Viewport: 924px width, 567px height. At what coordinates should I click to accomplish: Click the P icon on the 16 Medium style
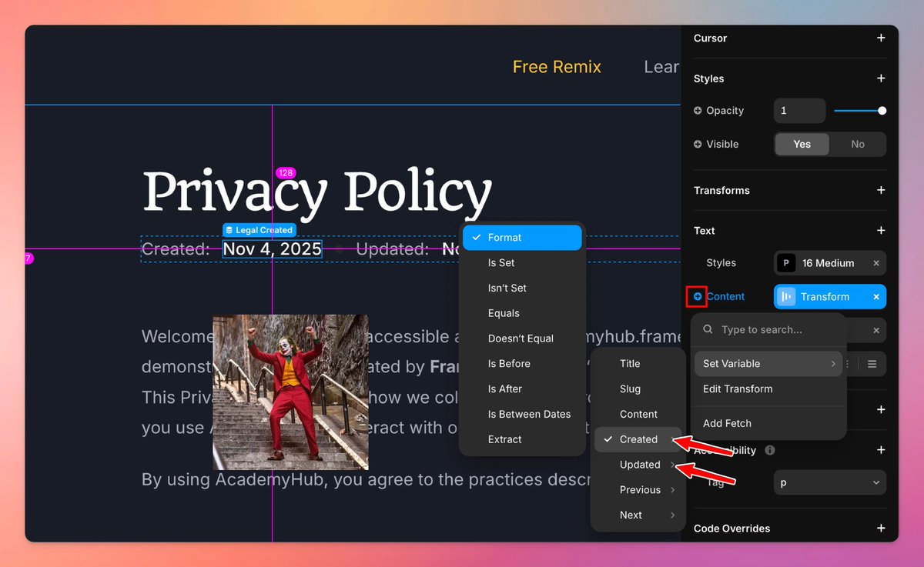pos(785,262)
